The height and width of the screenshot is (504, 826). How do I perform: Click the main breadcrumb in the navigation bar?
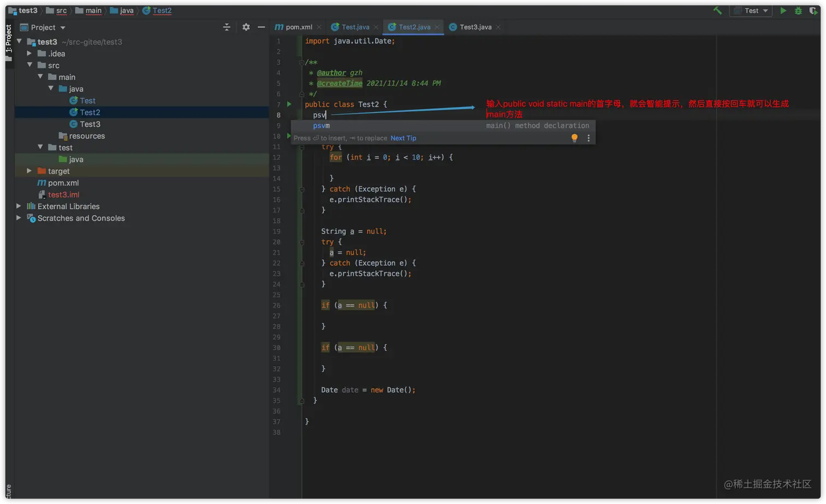pyautogui.click(x=88, y=10)
